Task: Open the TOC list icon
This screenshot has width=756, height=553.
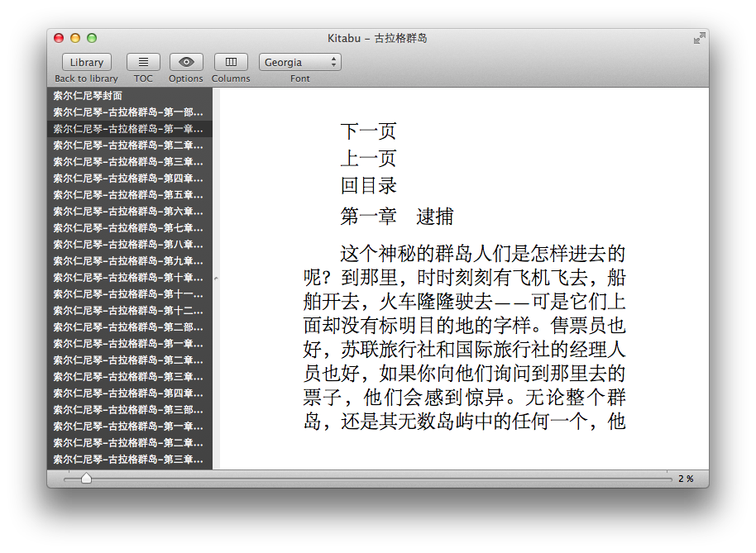Action: point(143,62)
